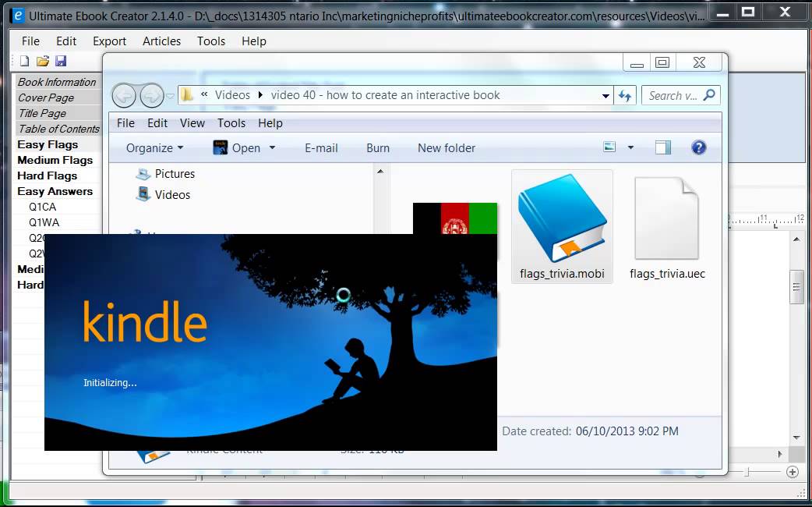
Task: Click the Videos breadcrumb in address bar
Action: tap(232, 95)
